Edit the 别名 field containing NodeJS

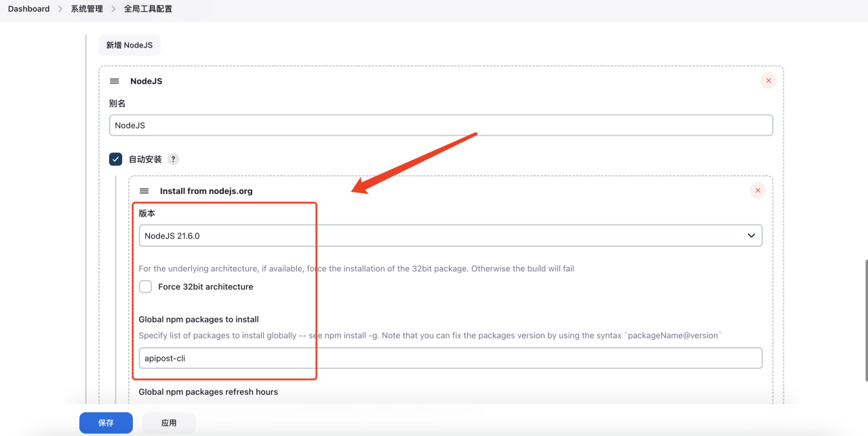(x=441, y=125)
